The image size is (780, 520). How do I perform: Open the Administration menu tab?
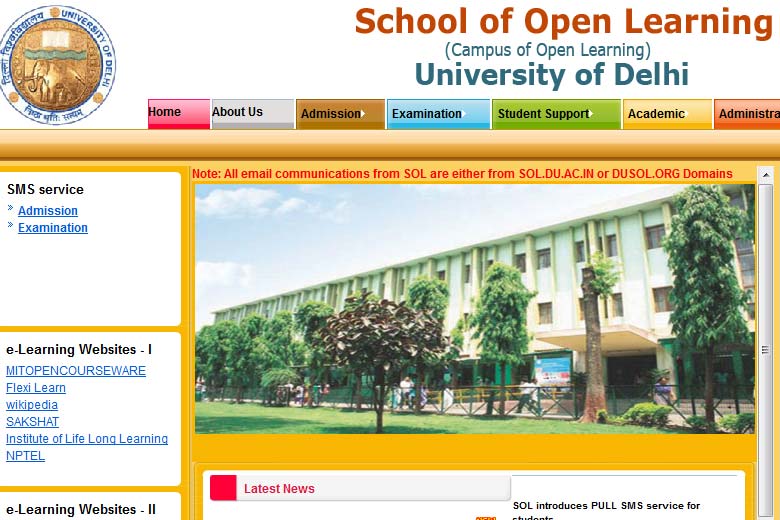[747, 114]
